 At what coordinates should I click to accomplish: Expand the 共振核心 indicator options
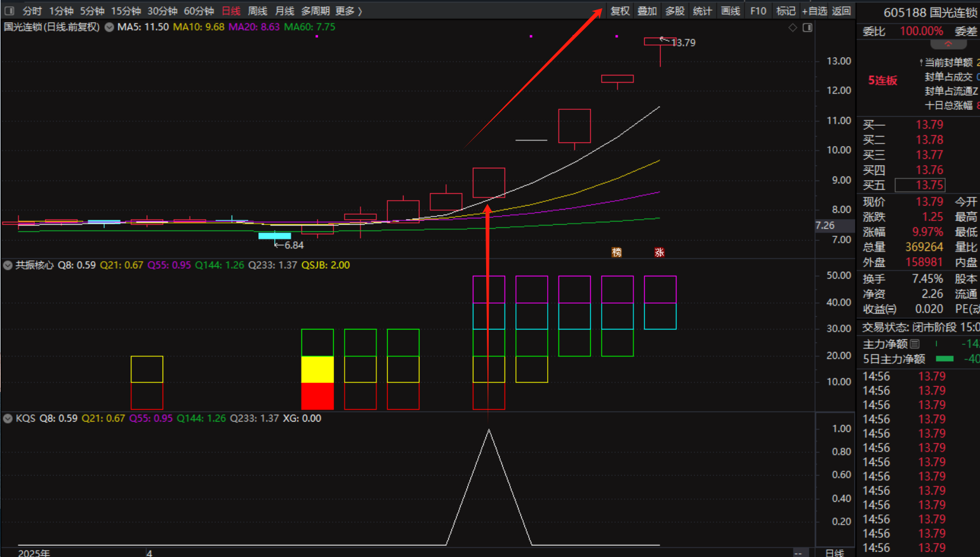click(8, 265)
